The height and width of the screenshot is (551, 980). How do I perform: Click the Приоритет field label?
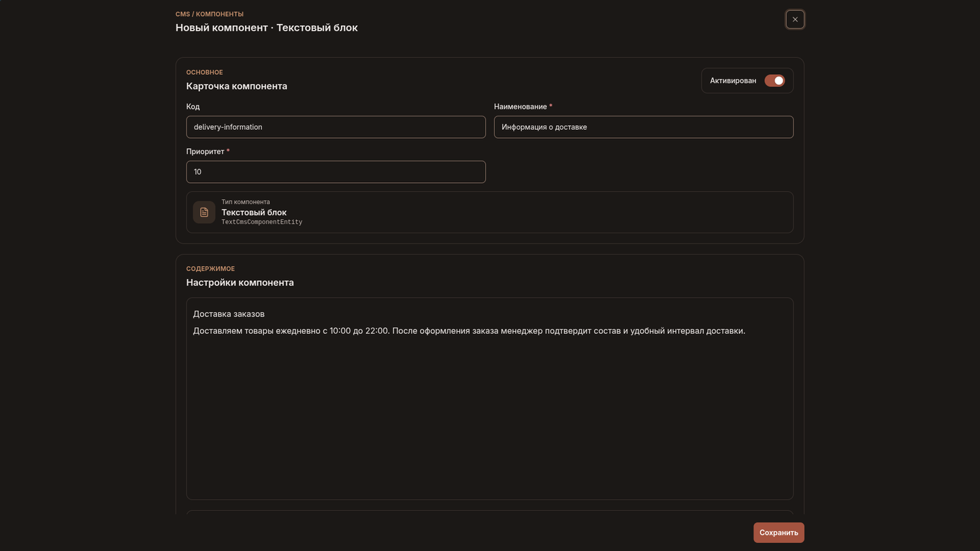tap(206, 151)
